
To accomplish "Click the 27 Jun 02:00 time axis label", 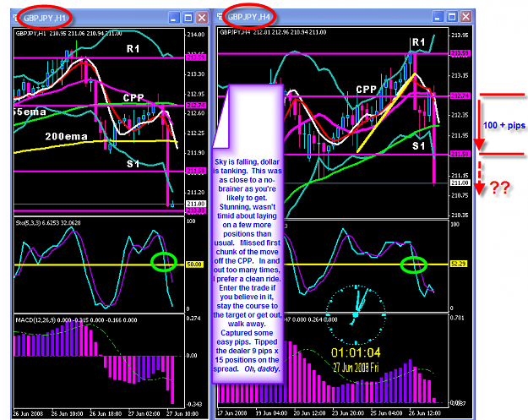I will pos(144,413).
